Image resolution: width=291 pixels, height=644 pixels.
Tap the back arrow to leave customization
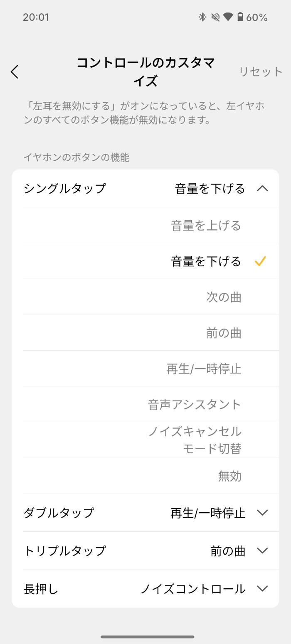click(x=15, y=71)
